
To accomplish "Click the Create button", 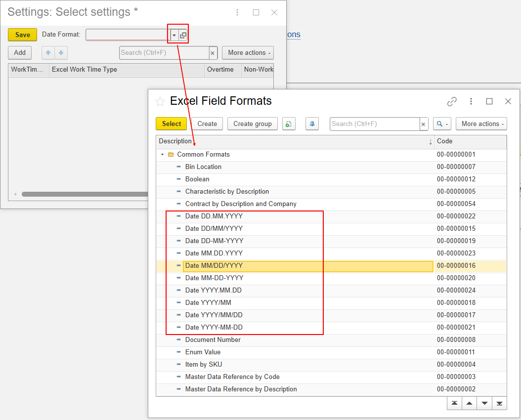I will click(207, 124).
